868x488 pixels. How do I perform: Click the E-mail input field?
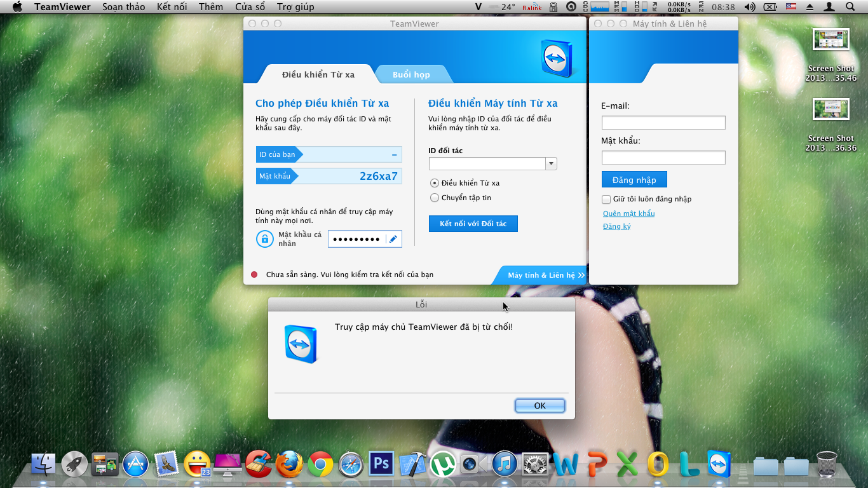[x=663, y=123]
